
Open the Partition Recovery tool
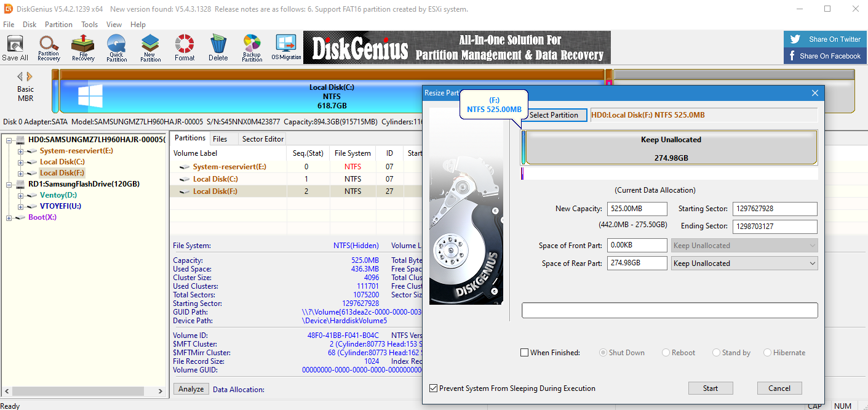click(49, 48)
